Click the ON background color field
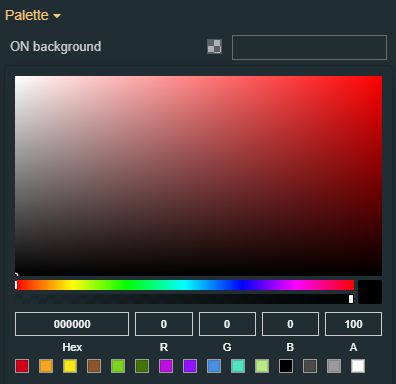This screenshot has width=396, height=384. pos(309,47)
